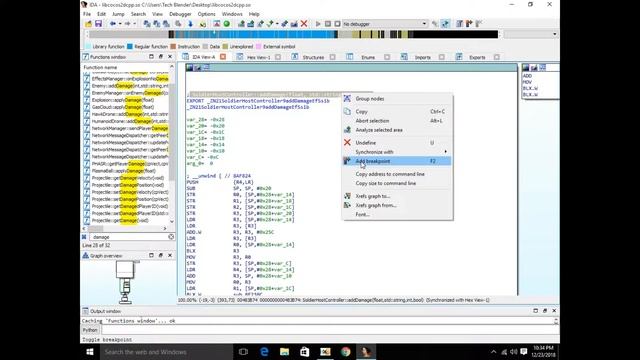Jump back with the blue left arrow
Image resolution: width=640 pixels, height=360 pixels.
113,24
